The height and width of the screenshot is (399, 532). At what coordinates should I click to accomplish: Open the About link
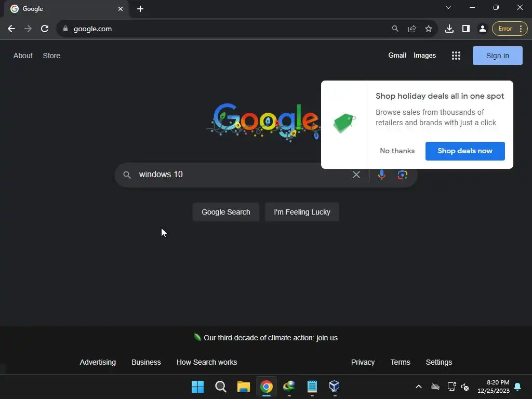(x=23, y=56)
